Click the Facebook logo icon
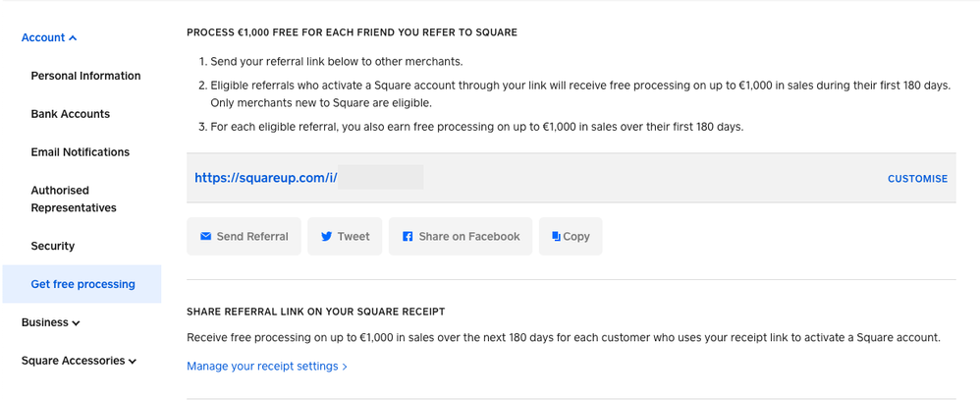 pyautogui.click(x=408, y=237)
